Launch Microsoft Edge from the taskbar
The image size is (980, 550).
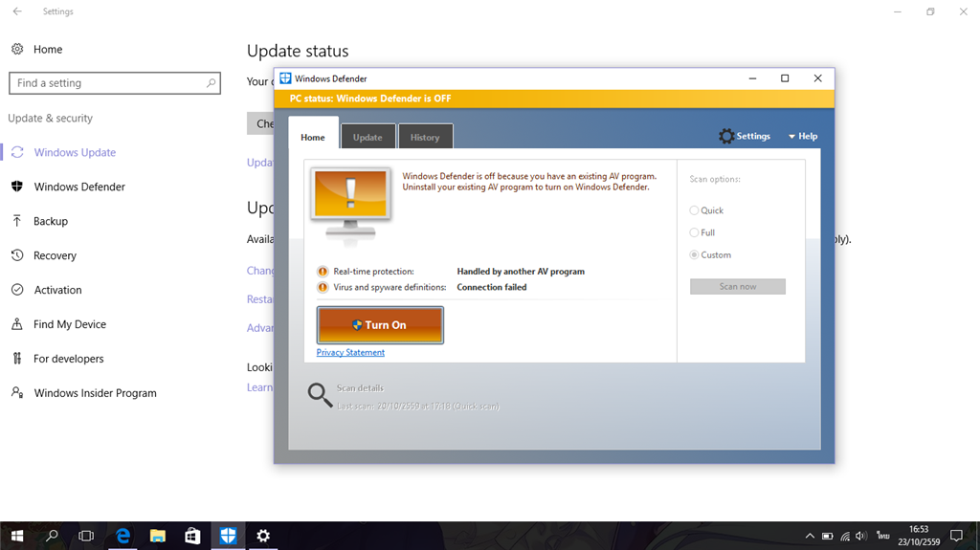(x=123, y=536)
